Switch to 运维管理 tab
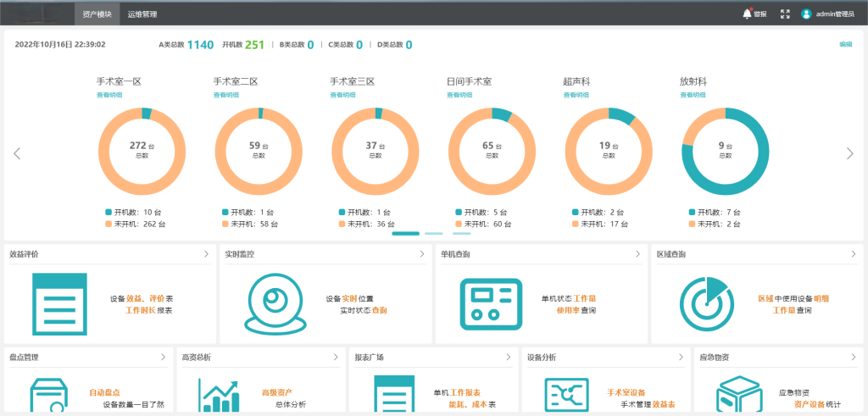 pos(142,14)
